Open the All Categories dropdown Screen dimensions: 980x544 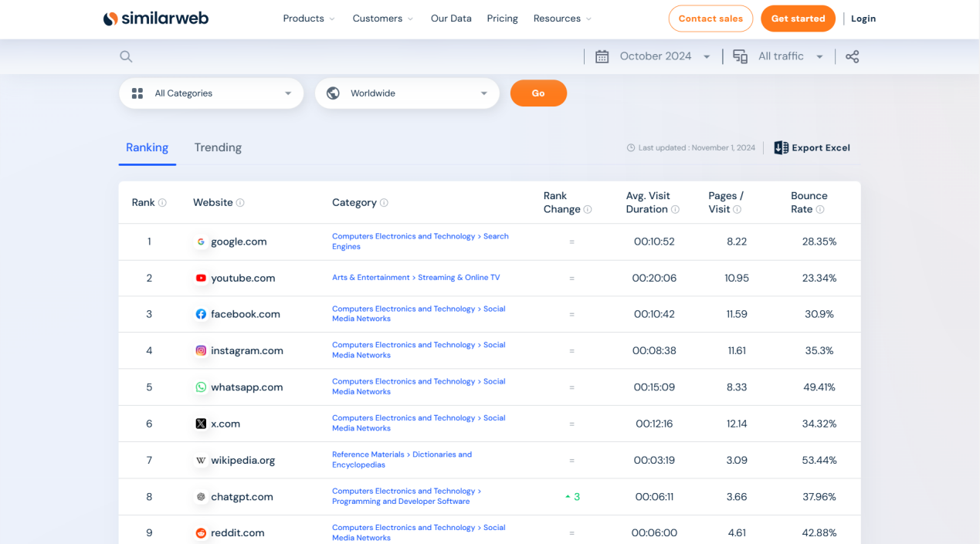[x=211, y=93]
